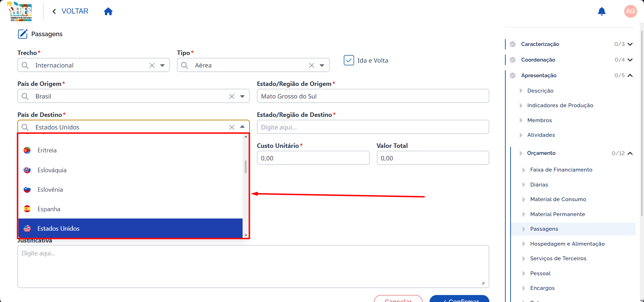This screenshot has width=644, height=302.
Task: Clear the Trecho selection with the X
Action: coord(152,65)
